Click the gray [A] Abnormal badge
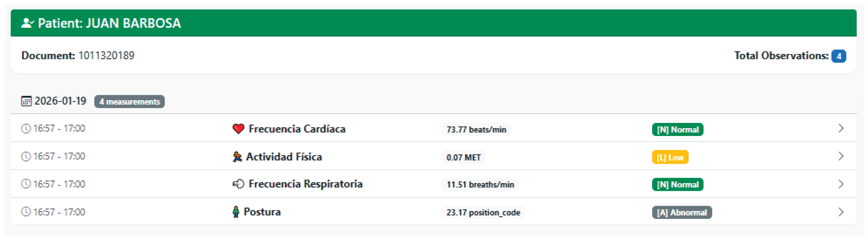The width and height of the screenshot is (868, 242). tap(682, 213)
